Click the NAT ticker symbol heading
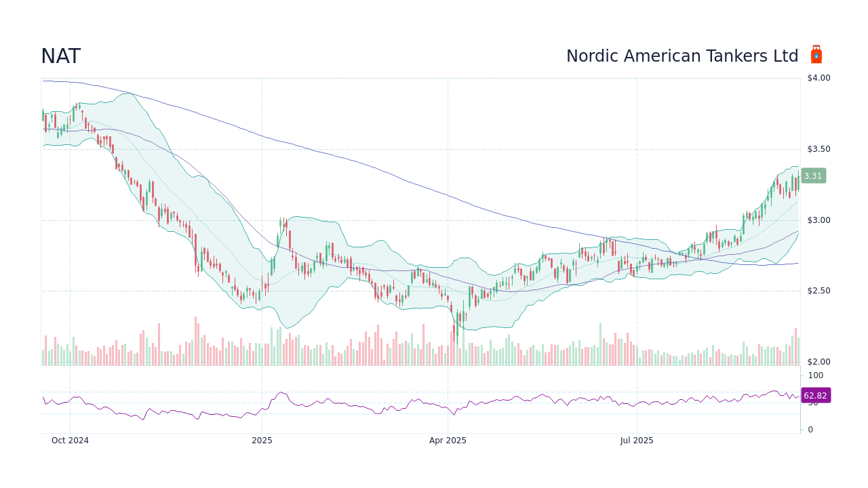 (60, 56)
